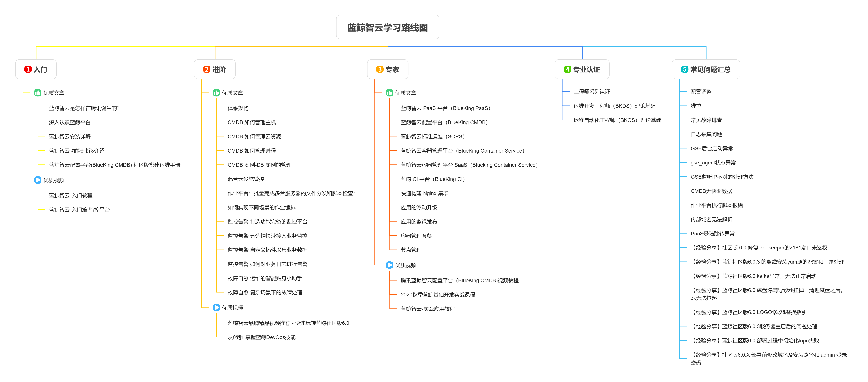Click 经验分享 LOGO修改&替换指引
The image size is (868, 382).
pyautogui.click(x=749, y=312)
